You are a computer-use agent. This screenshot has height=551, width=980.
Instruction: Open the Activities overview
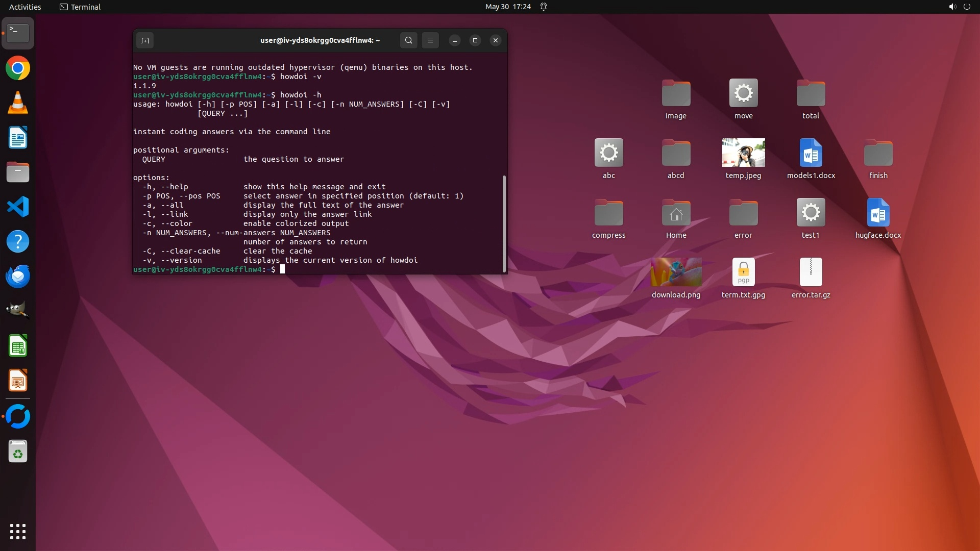(25, 7)
